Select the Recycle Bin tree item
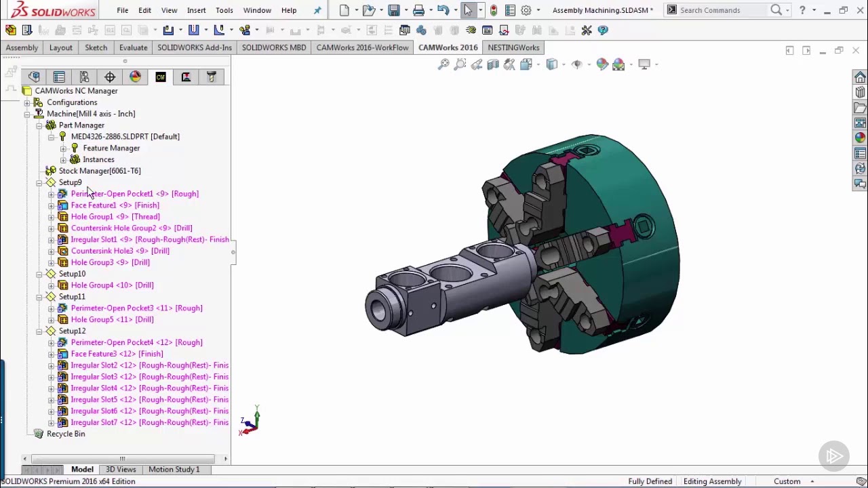 [66, 434]
